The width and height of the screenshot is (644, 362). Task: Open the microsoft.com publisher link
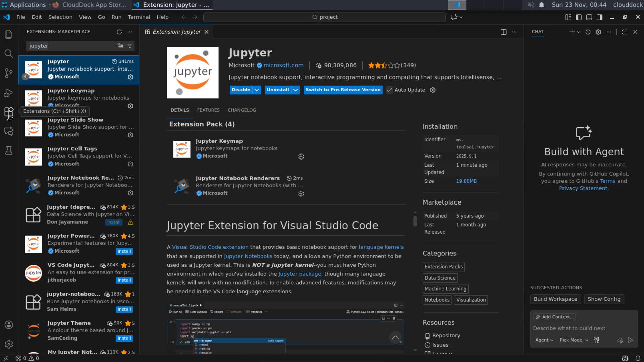(283, 65)
